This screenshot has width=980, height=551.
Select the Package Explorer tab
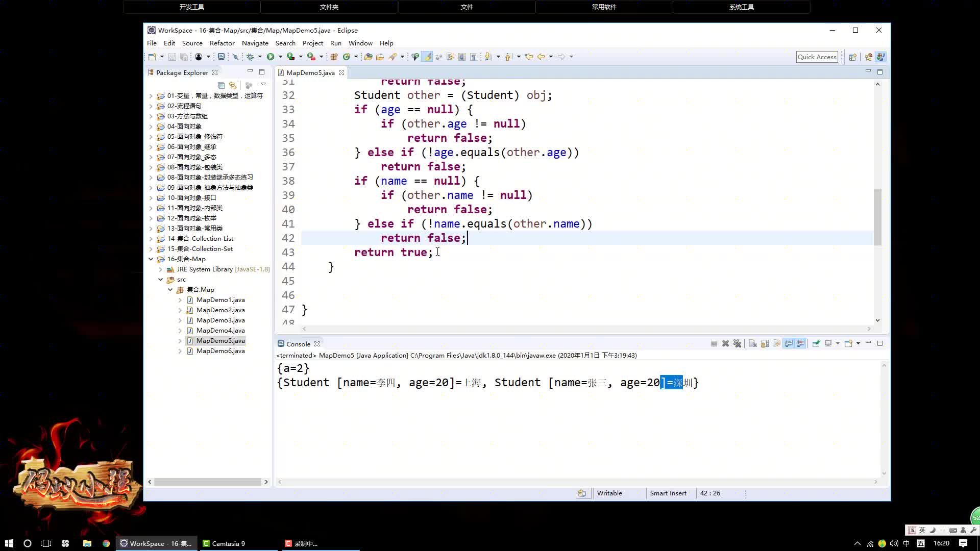(182, 72)
